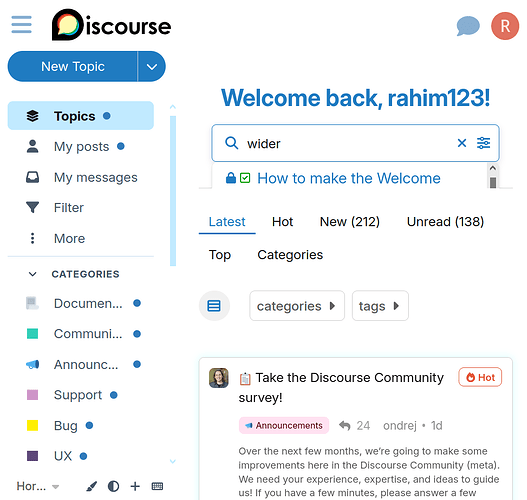Expand the categories filter dropdown

pos(297,306)
